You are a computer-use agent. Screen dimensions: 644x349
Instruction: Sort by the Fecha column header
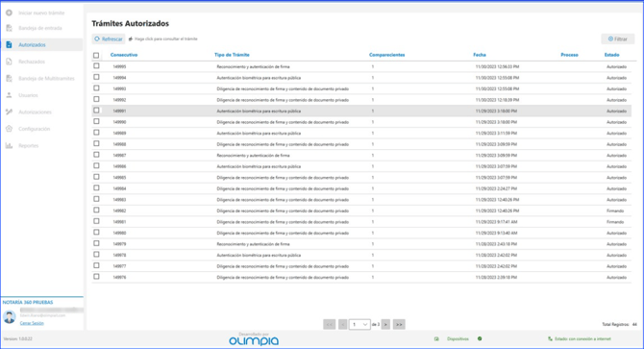pyautogui.click(x=480, y=55)
